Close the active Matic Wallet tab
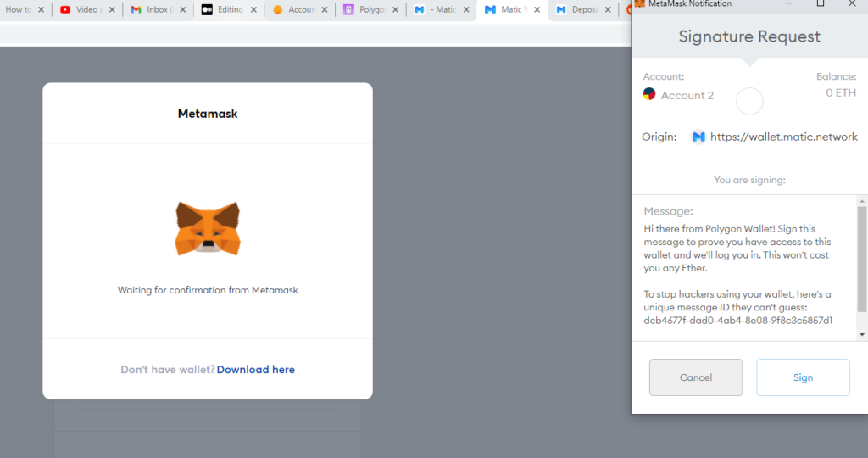The image size is (868, 458). (535, 10)
